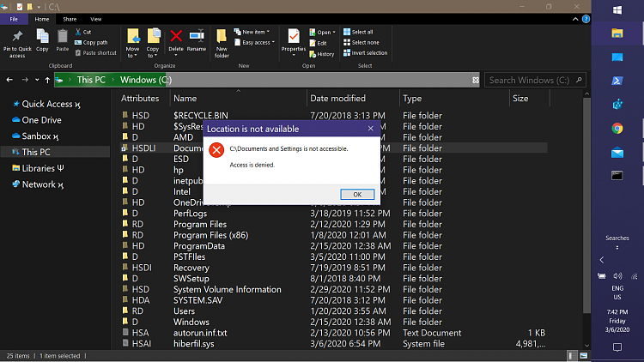Rename the selected folder
Image resolution: width=644 pixels, height=362 pixels.
click(197, 40)
